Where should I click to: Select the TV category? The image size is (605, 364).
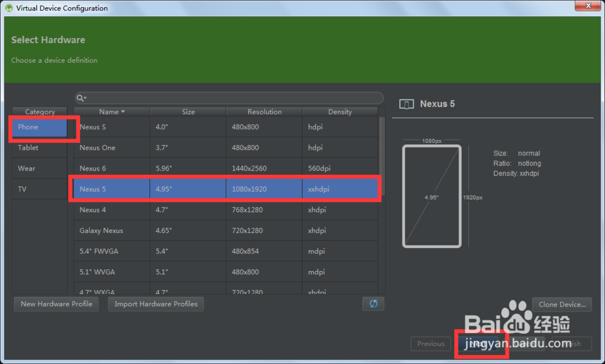click(x=39, y=189)
